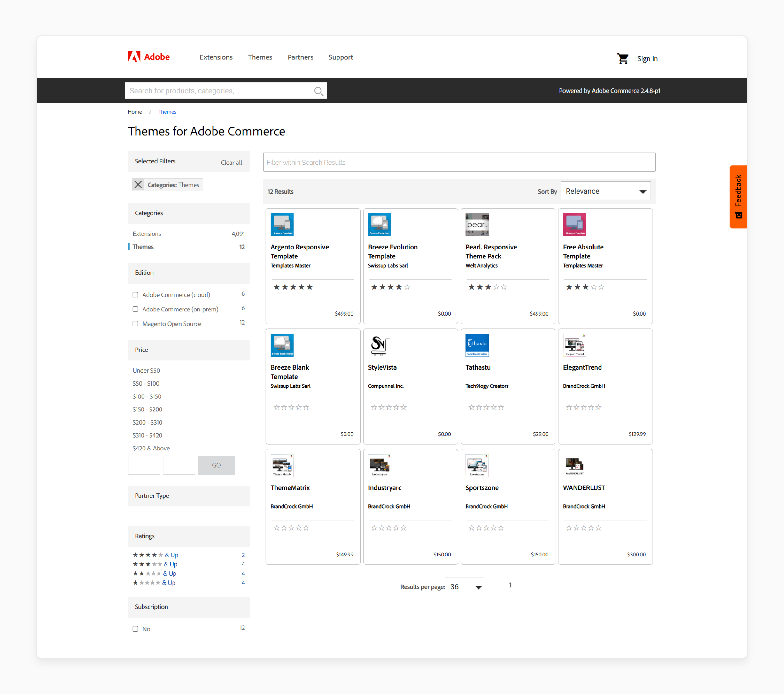Select the Extensions category
Screen dimensions: 784x694
pyautogui.click(x=147, y=233)
